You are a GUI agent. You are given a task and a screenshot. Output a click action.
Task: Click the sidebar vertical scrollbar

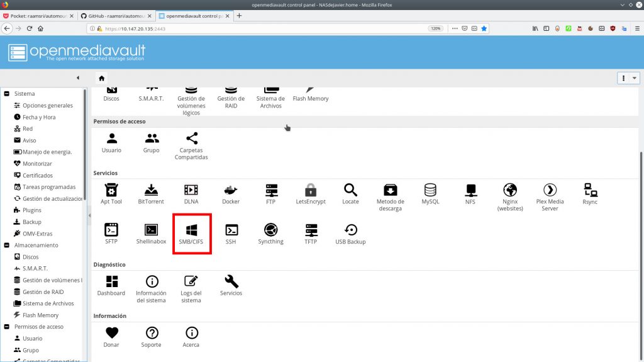tap(85, 144)
